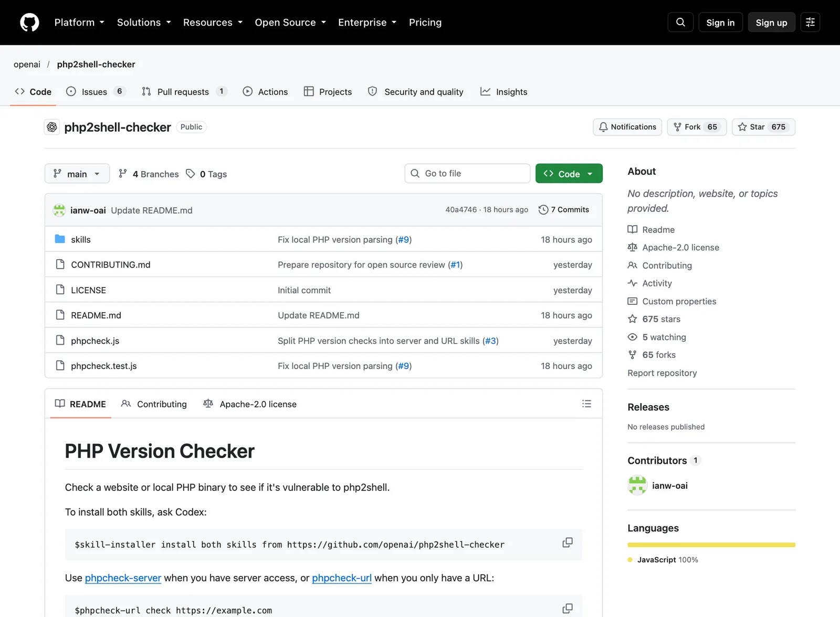Viewport: 840px width, 617px height.
Task: Select the Apache-2.0 license tab
Action: tap(250, 404)
